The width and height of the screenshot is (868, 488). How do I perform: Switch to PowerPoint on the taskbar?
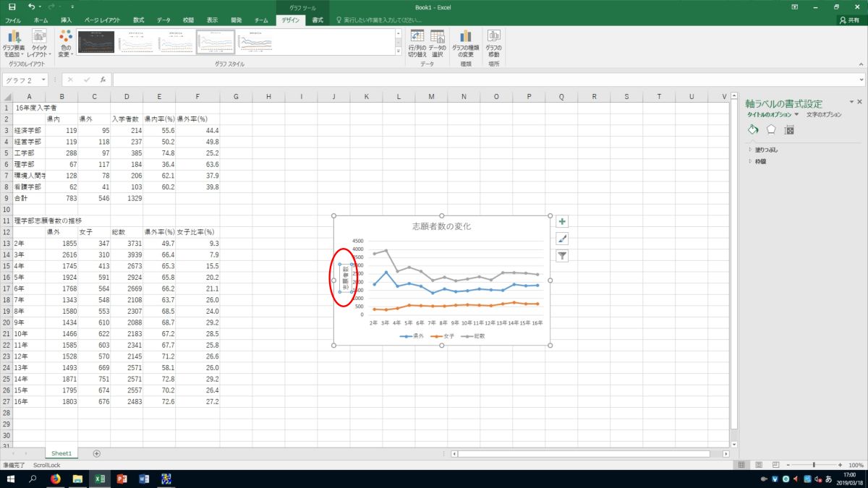point(122,479)
